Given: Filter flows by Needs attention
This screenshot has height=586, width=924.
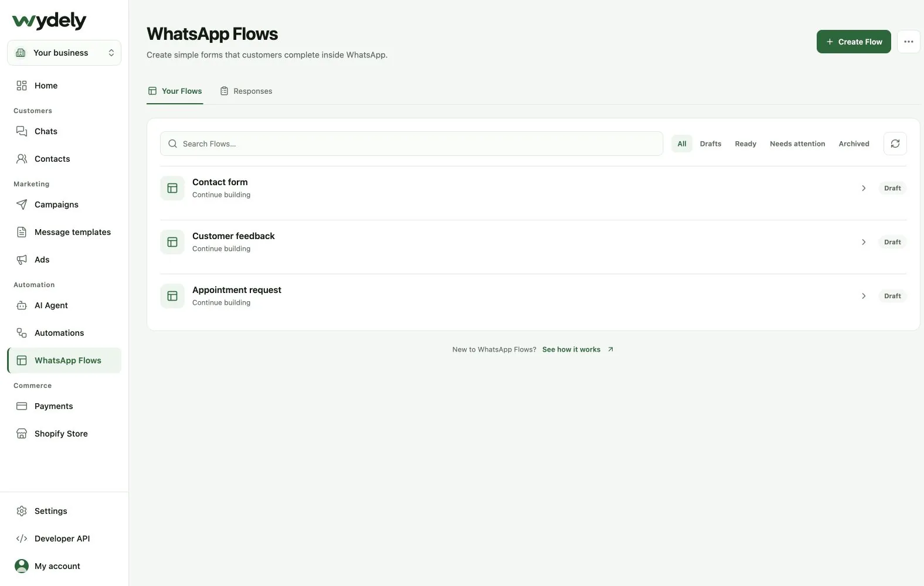Looking at the screenshot, I should [x=797, y=144].
